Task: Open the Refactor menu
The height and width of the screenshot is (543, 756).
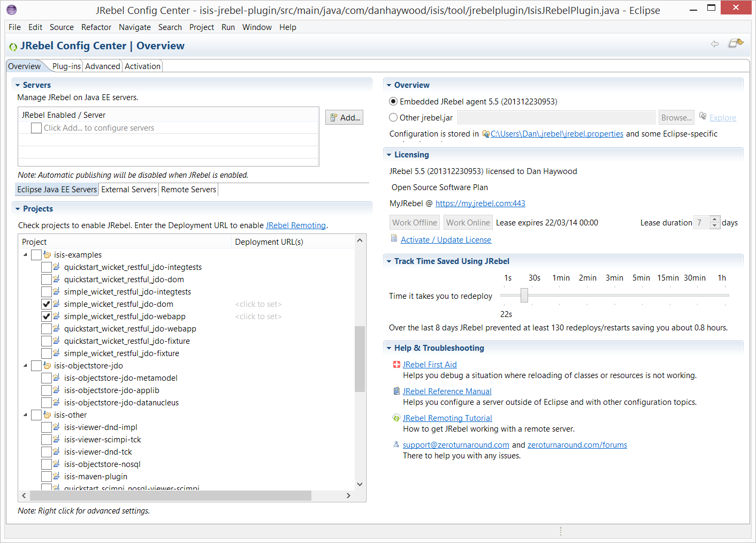Action: click(x=96, y=27)
